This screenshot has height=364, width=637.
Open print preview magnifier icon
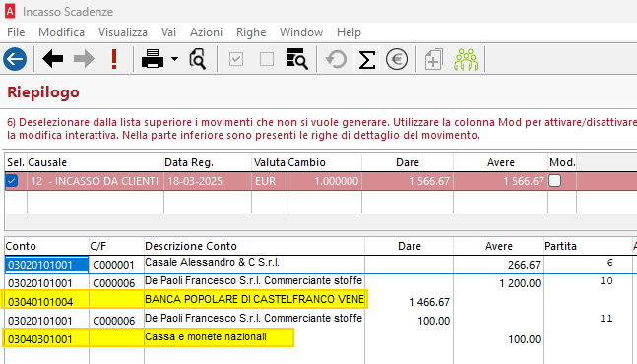(198, 59)
